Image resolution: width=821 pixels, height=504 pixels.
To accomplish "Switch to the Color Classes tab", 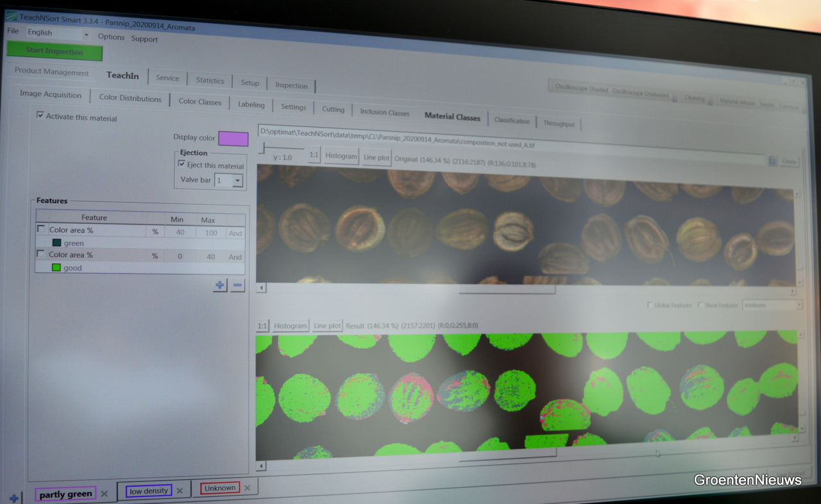I will 199,102.
